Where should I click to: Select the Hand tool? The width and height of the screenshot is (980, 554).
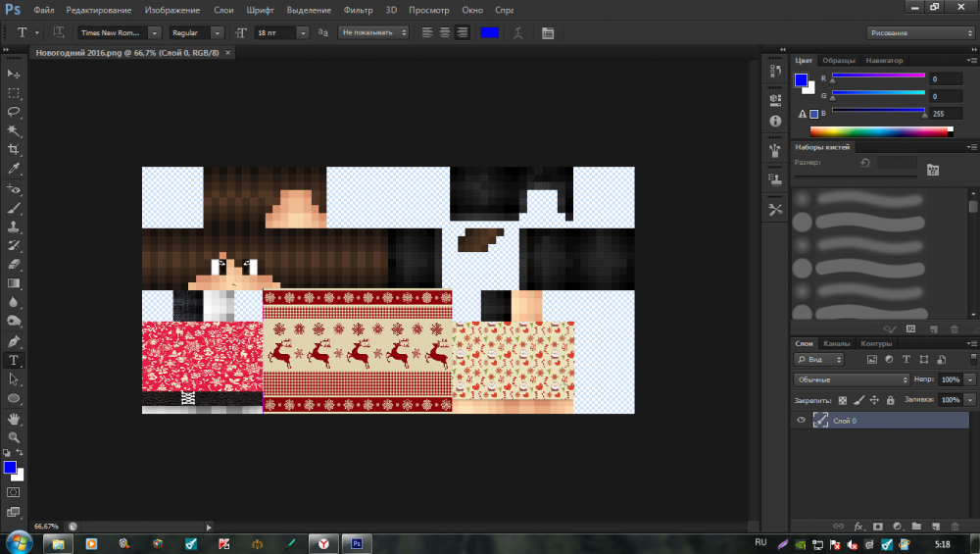pyautogui.click(x=14, y=418)
